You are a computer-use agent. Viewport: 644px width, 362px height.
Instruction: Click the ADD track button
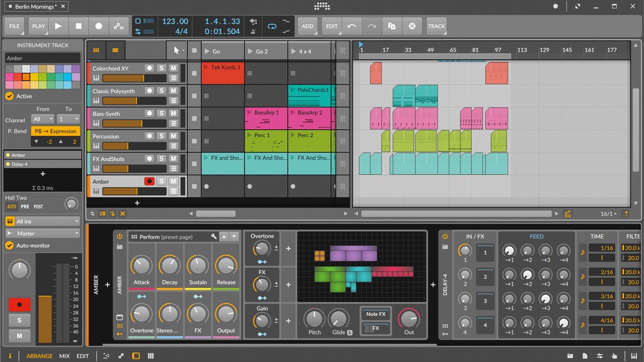coord(308,26)
